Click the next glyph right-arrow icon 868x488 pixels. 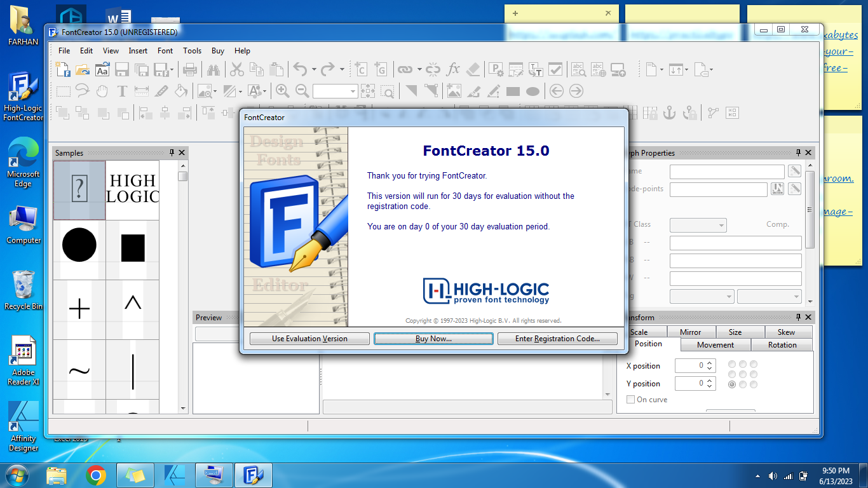click(576, 91)
